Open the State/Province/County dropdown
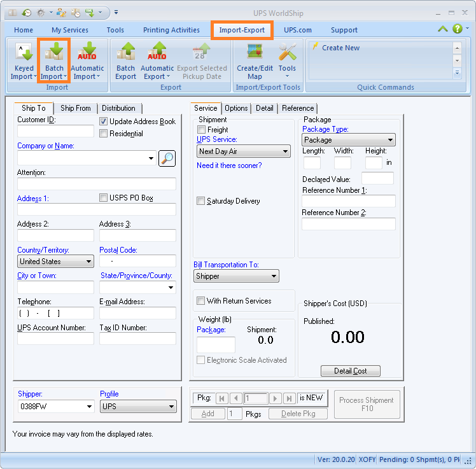Image resolution: width=476 pixels, height=469 pixels. pos(138,287)
